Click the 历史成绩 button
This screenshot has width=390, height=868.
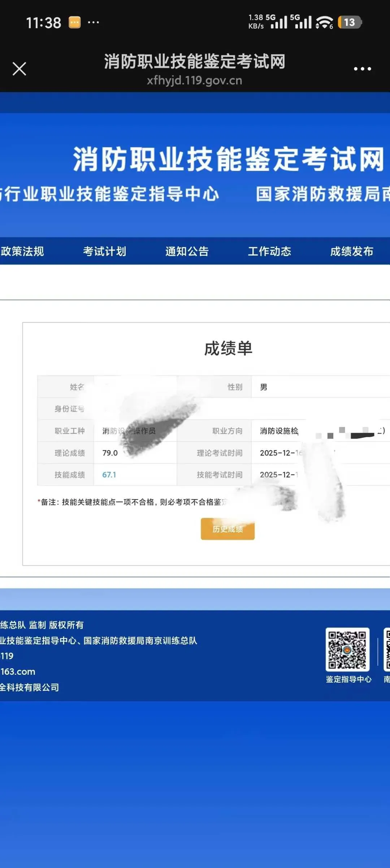coord(227,529)
